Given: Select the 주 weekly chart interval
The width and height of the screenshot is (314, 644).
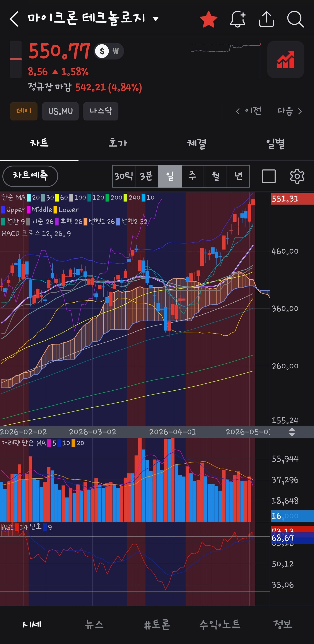Looking at the screenshot, I should point(193,176).
